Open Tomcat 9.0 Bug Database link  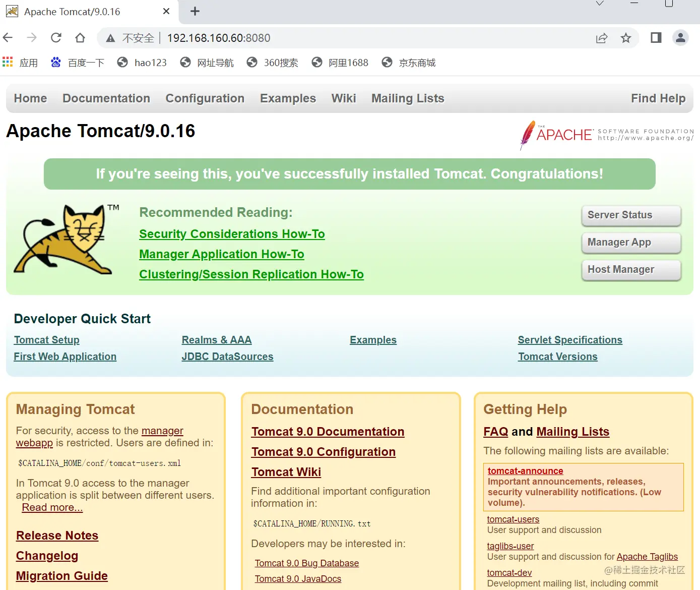[306, 563]
